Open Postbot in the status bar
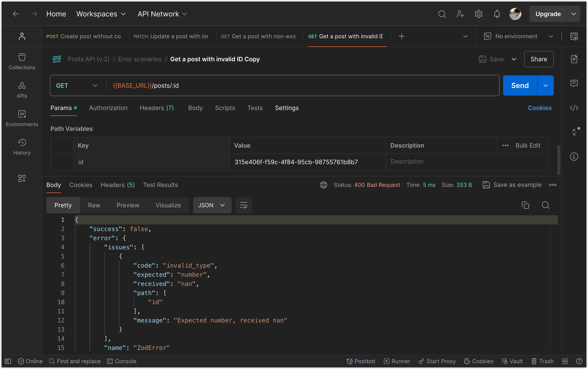The width and height of the screenshot is (588, 369). tap(361, 361)
